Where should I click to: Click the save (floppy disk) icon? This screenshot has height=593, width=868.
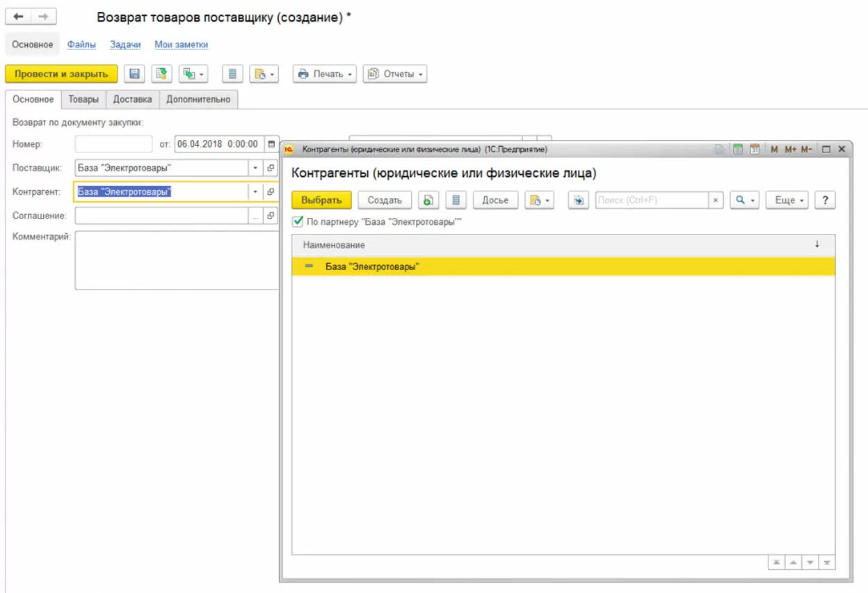click(135, 74)
